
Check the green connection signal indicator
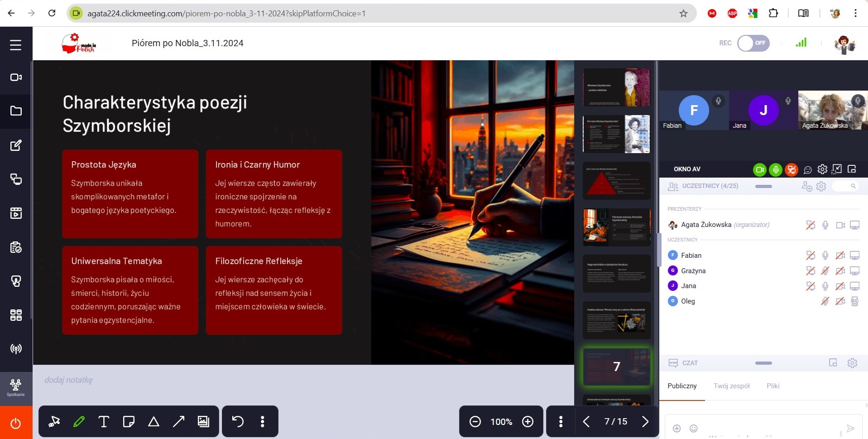801,43
